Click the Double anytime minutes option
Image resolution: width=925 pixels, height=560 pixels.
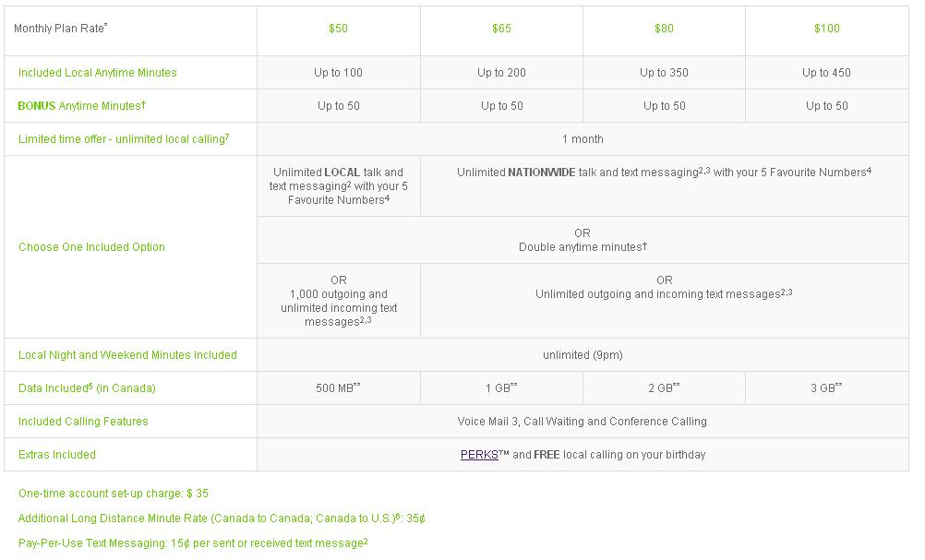click(583, 247)
